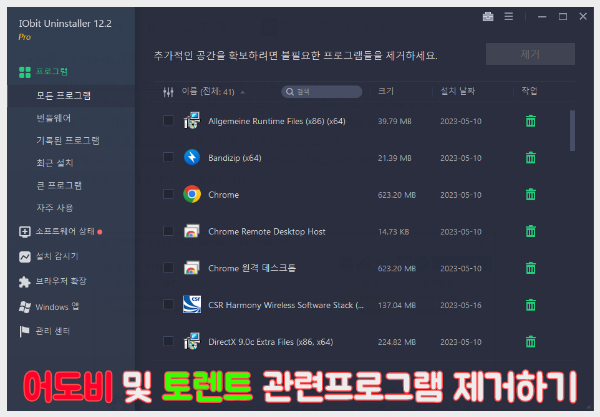
Task: Click the 관리 센터 flag icon
Action: pyautogui.click(x=24, y=331)
